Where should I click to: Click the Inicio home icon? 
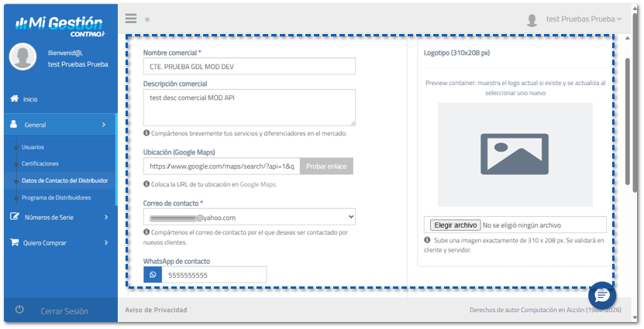[x=14, y=99]
